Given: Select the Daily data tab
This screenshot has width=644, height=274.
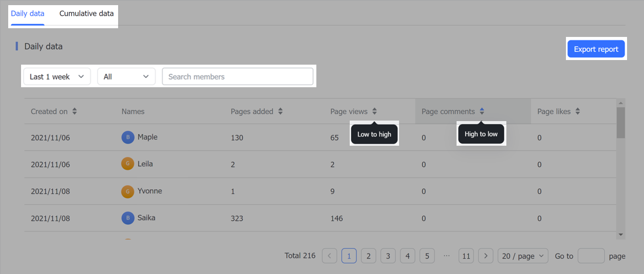Looking at the screenshot, I should [x=28, y=14].
